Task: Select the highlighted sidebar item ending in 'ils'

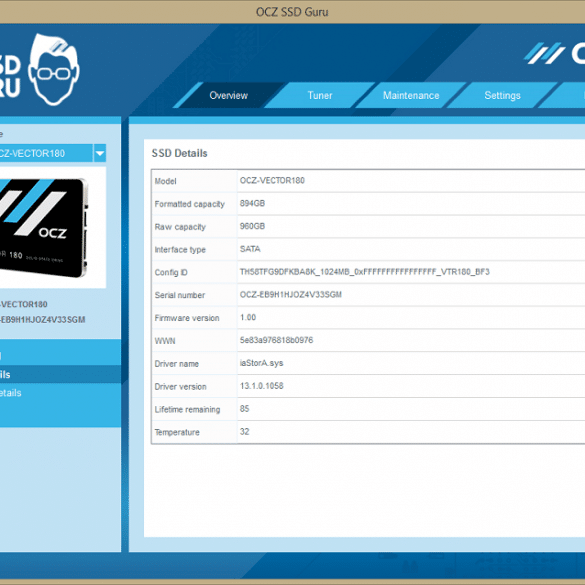Action: click(60, 375)
